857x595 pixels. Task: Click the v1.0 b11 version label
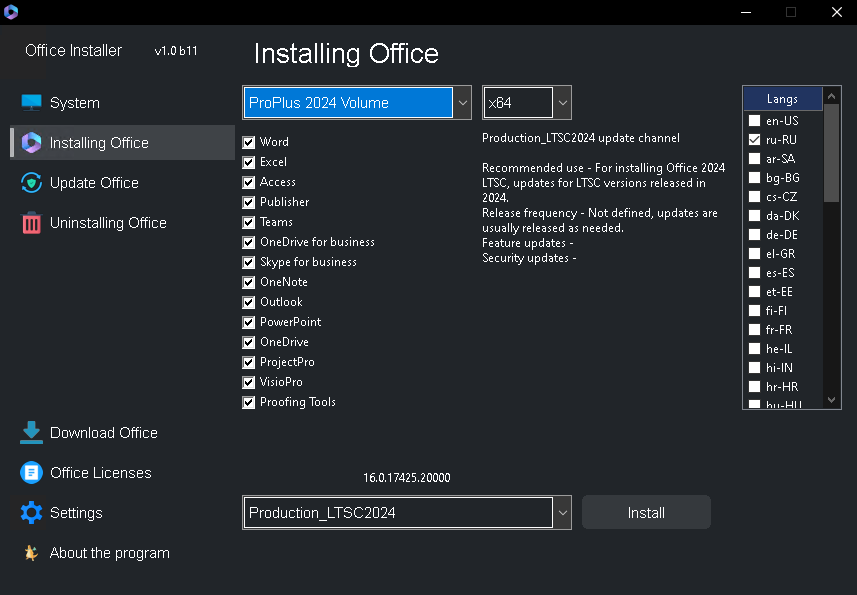coord(176,51)
